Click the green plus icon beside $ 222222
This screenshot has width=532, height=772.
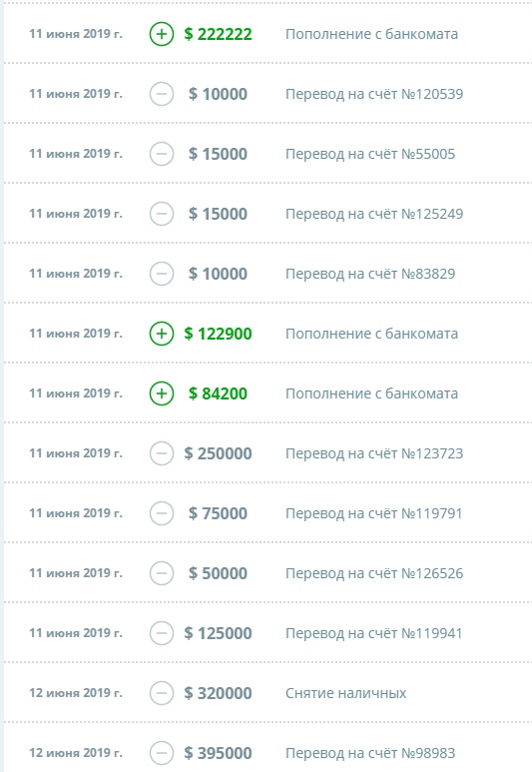coord(162,34)
